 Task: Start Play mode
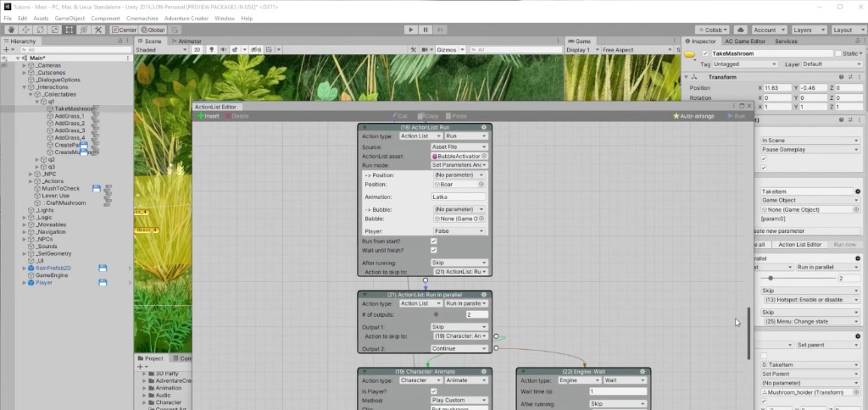pyautogui.click(x=410, y=30)
